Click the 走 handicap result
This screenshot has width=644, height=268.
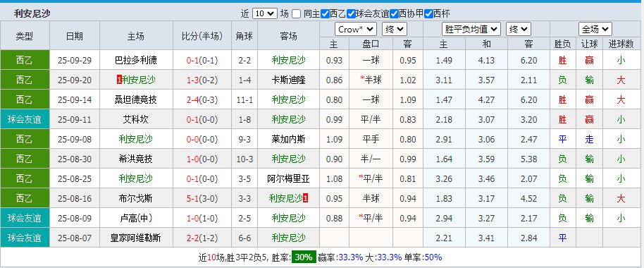coord(589,140)
